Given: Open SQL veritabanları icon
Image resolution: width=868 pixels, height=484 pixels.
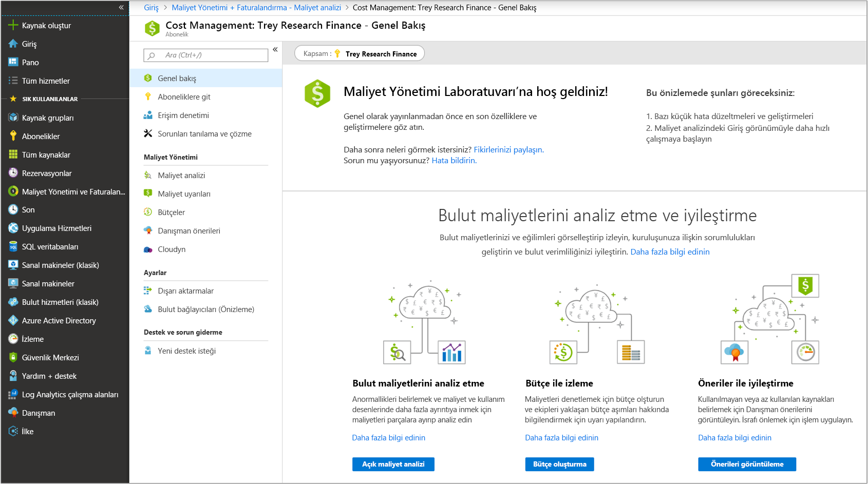Looking at the screenshot, I should 13,246.
